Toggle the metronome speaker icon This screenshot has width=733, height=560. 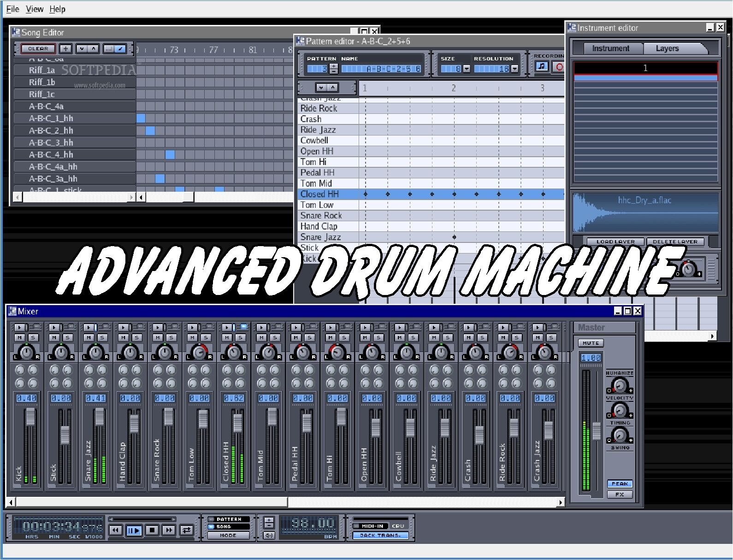[269, 535]
